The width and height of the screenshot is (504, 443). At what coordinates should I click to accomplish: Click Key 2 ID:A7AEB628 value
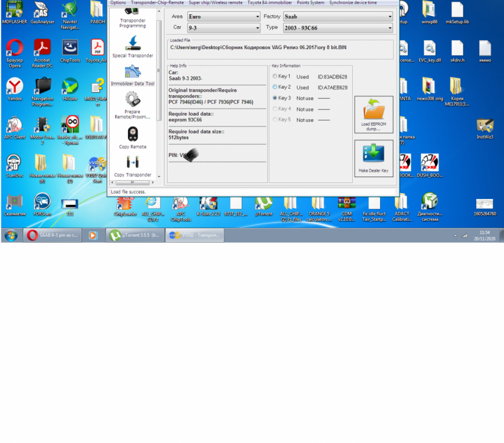tap(332, 87)
